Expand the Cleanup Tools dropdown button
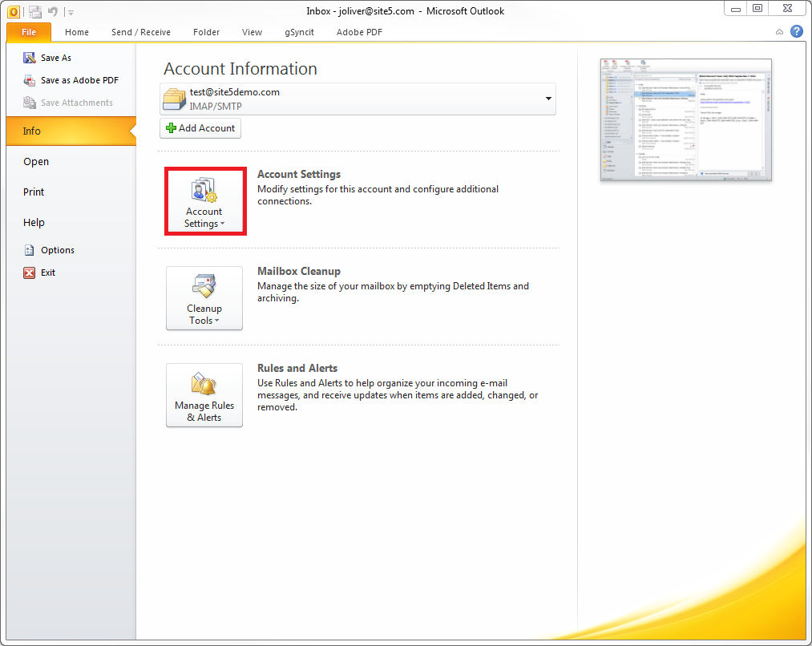Viewport: 812px width, 646px height. pos(204,298)
